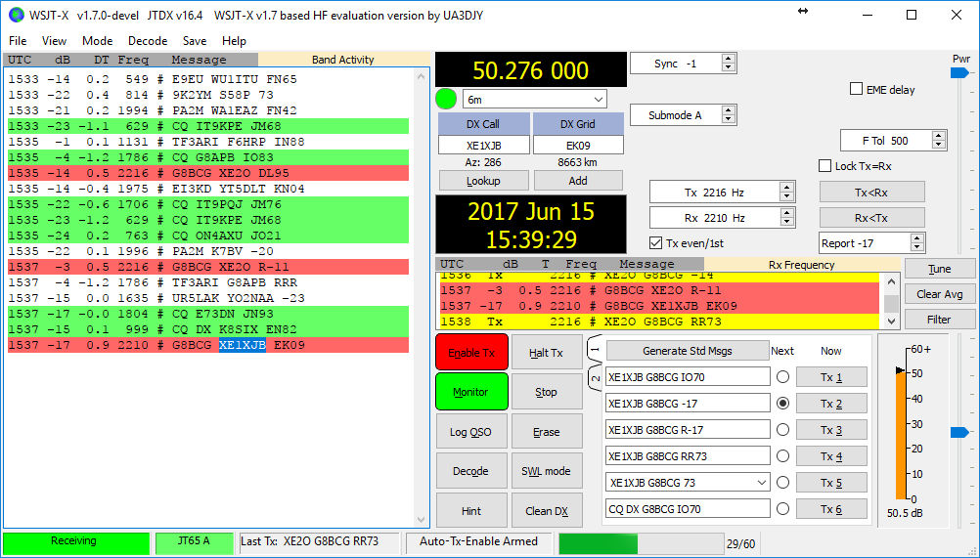980x558 pixels.
Task: Open the Mode menu
Action: (98, 41)
